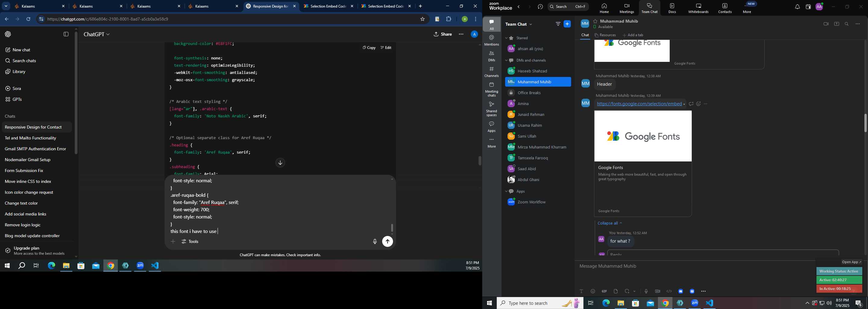
Task: Switch to Zoom Home tab
Action: click(604, 8)
